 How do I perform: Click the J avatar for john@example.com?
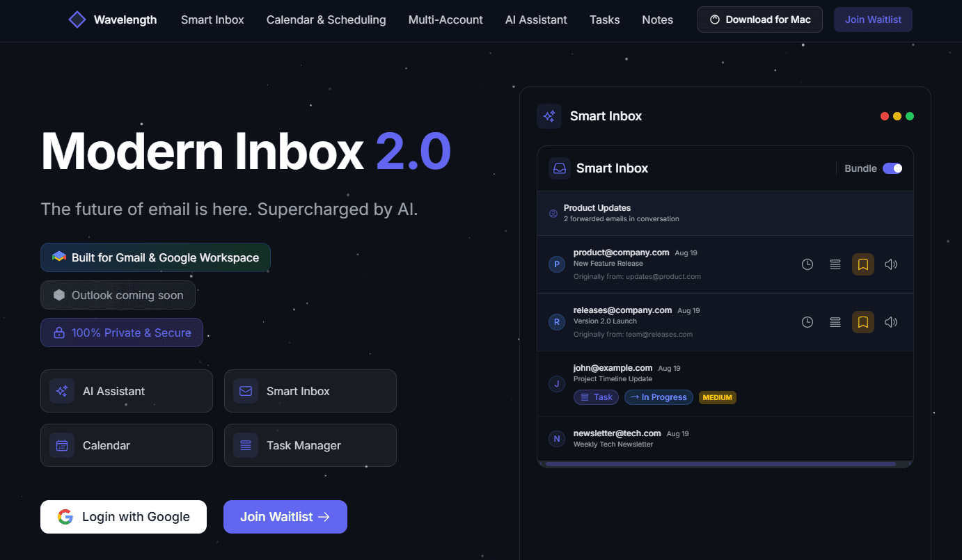point(556,383)
